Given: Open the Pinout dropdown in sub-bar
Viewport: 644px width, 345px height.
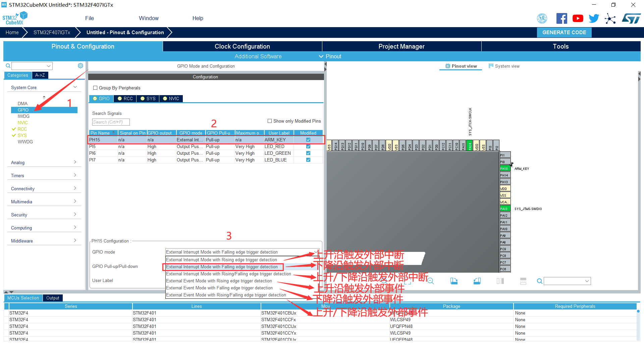Looking at the screenshot, I should 330,56.
